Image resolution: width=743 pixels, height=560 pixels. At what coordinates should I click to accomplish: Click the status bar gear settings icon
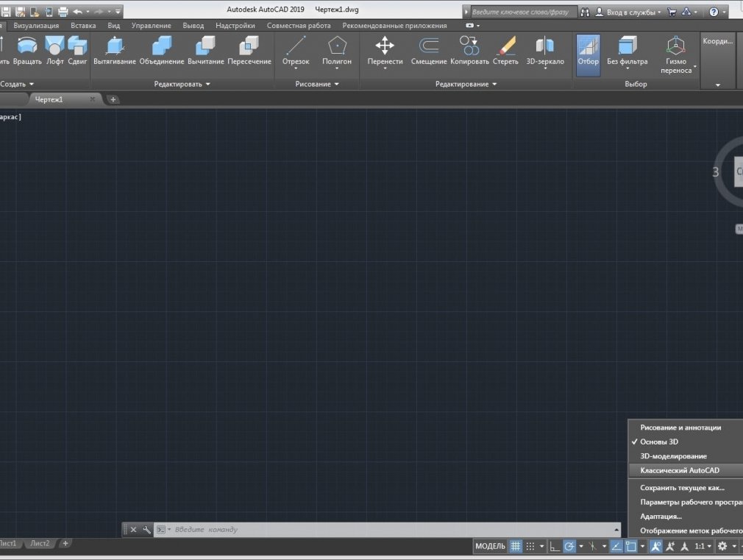pos(722,546)
